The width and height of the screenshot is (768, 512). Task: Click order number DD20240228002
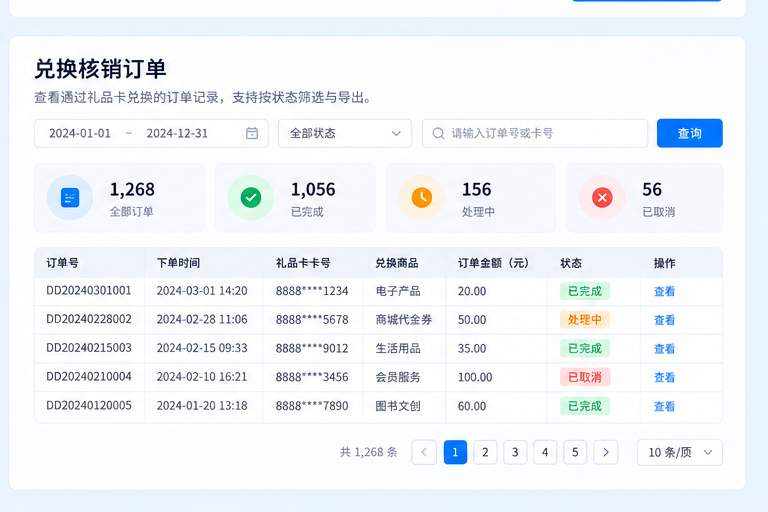coord(89,319)
